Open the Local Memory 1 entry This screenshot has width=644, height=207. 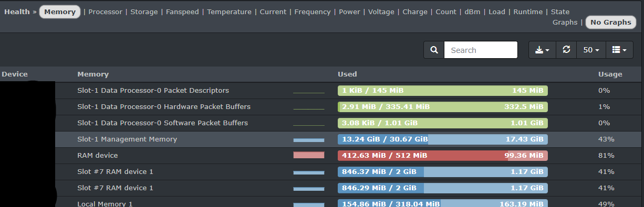coord(105,203)
